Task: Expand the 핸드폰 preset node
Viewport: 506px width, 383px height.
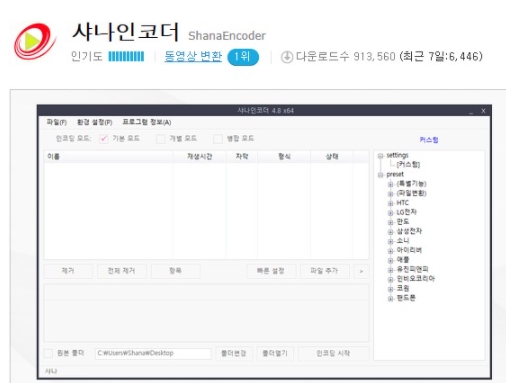Action: pos(390,298)
